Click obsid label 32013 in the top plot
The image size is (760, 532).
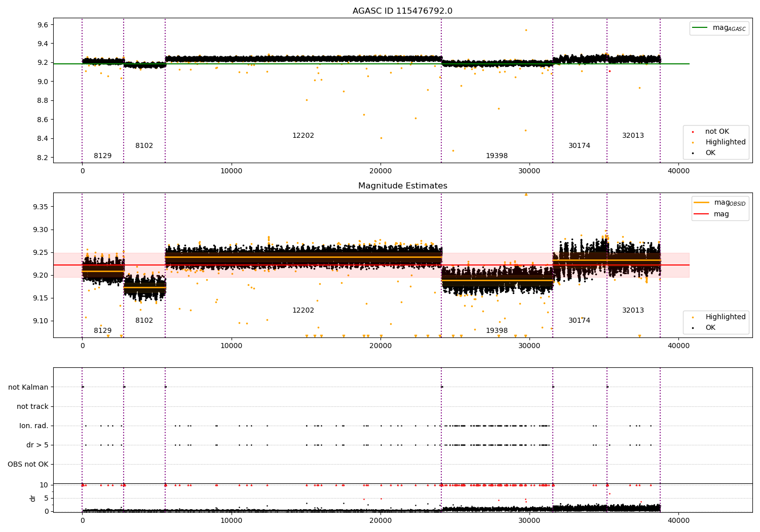coord(633,136)
